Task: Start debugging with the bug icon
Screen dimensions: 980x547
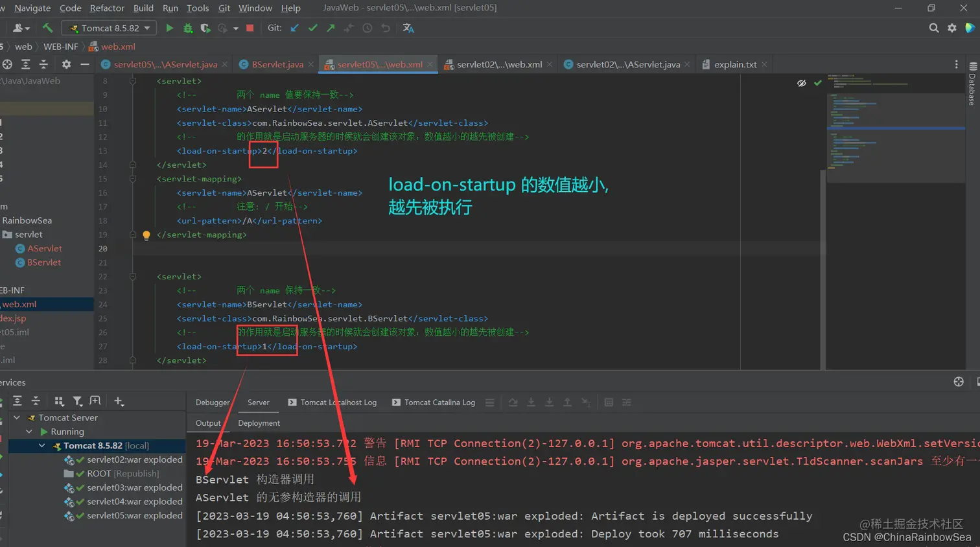Action: [x=188, y=28]
